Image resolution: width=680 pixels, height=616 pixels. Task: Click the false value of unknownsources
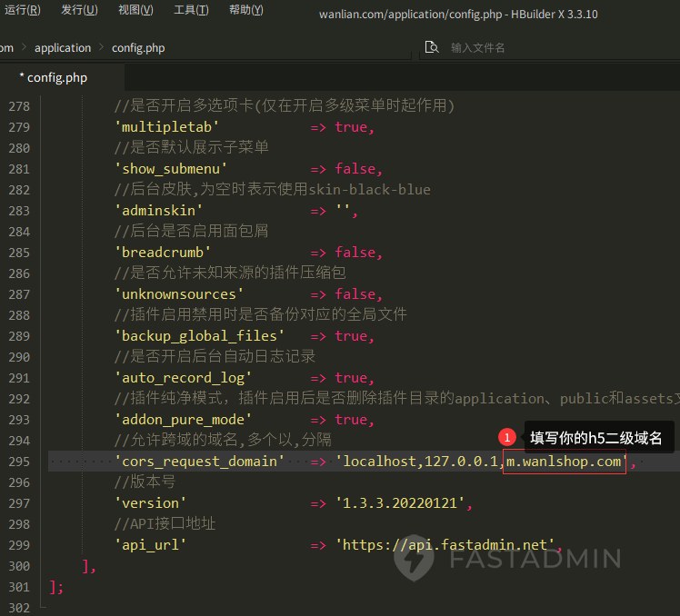coord(355,294)
